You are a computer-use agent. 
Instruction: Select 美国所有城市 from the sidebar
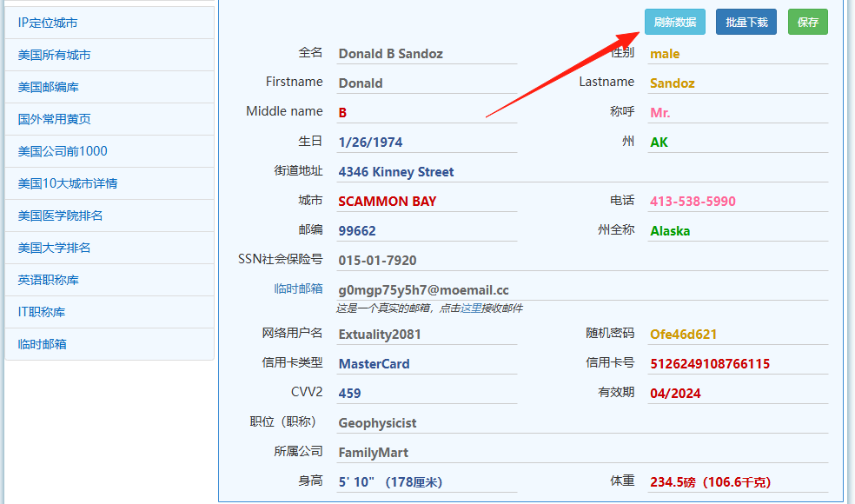[109, 55]
